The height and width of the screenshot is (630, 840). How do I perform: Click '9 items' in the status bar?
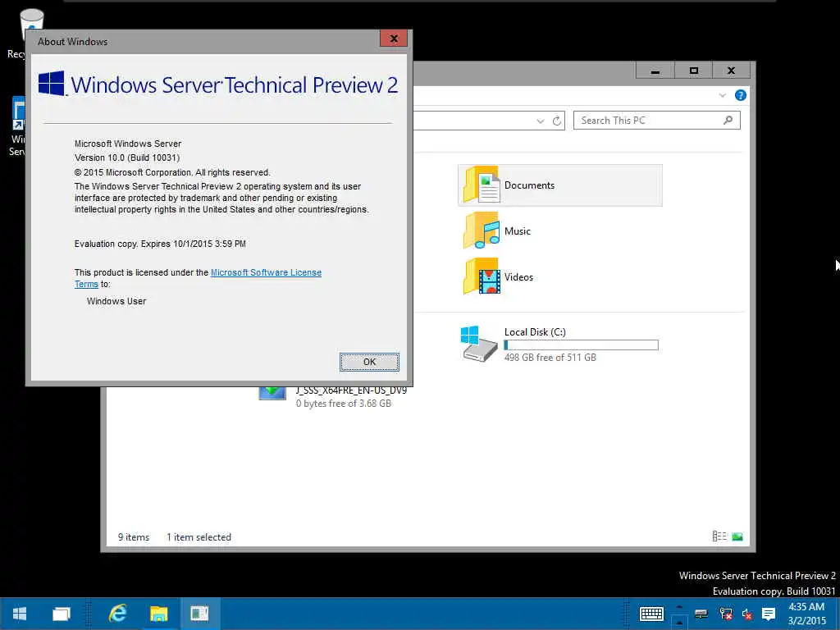coord(134,537)
